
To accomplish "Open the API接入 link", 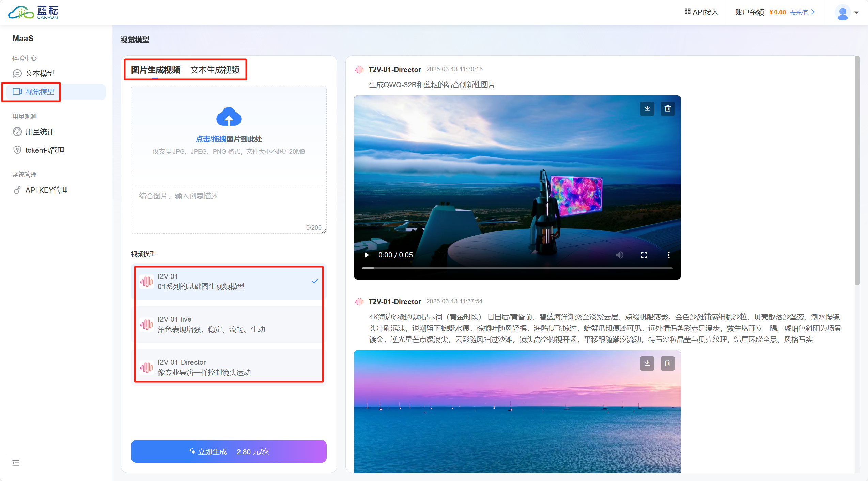I will tap(701, 12).
